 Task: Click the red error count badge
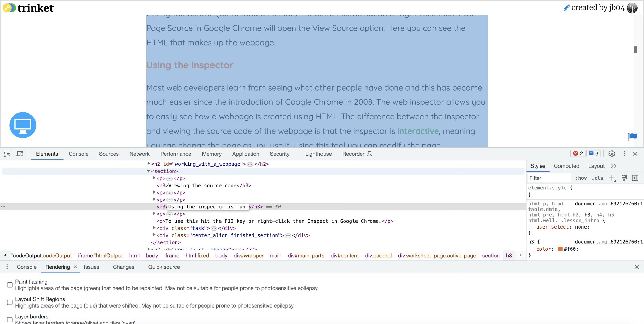[578, 154]
